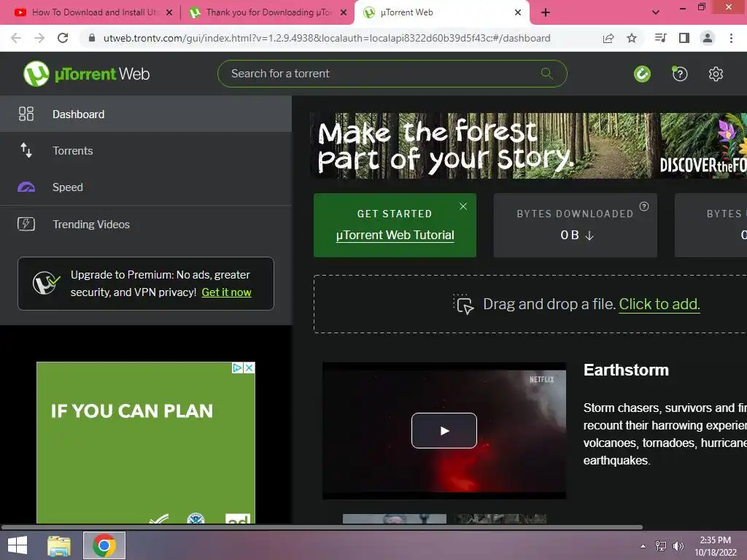Click the forward navigation arrow
Viewport: 747px width, 560px height.
pos(39,38)
